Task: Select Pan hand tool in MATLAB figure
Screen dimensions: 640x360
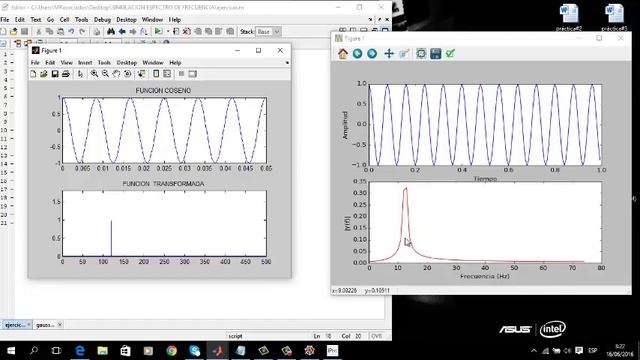Action: (116, 74)
